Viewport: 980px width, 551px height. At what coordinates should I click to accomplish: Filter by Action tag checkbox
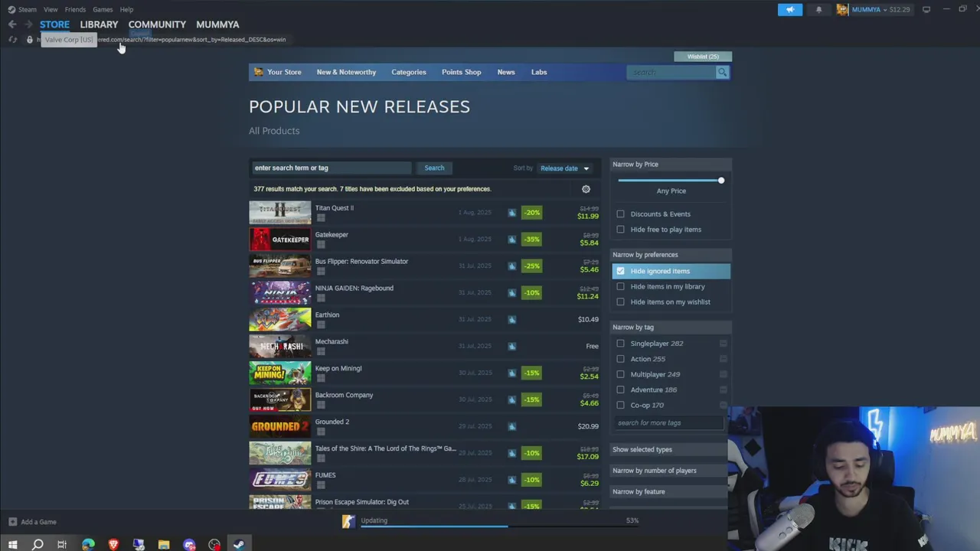[x=620, y=359]
